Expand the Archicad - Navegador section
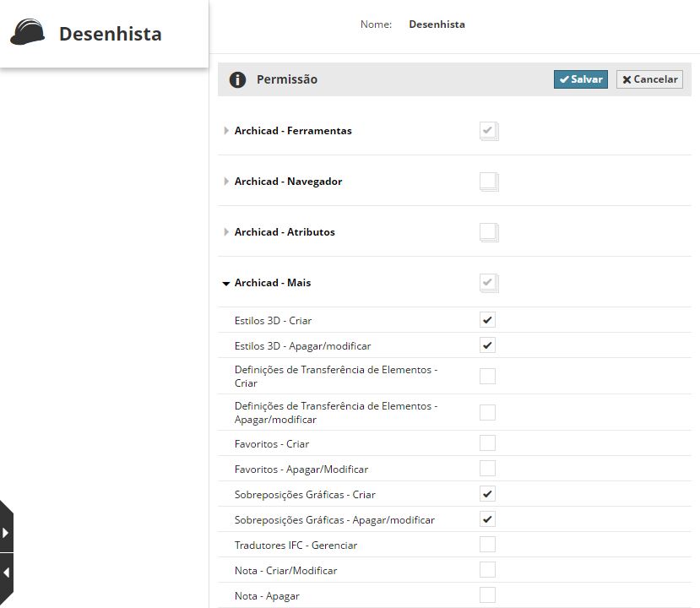Viewport: 700px width, 608px height. pos(226,182)
